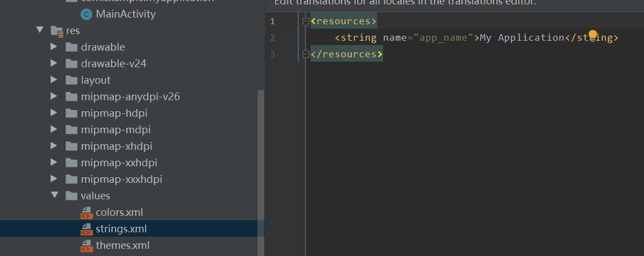Collapse the values folder
This screenshot has height=256, width=644.
[54, 195]
